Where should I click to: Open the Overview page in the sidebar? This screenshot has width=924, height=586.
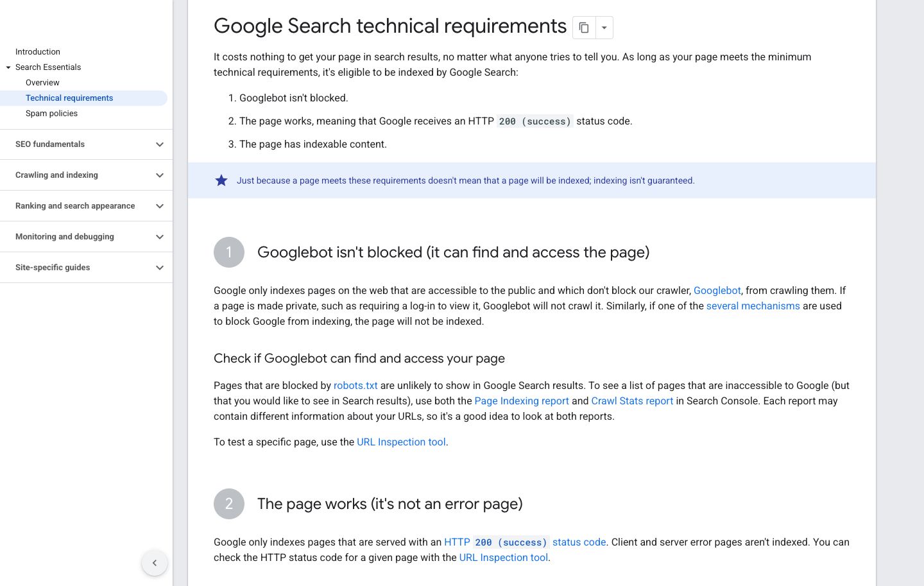click(x=42, y=83)
